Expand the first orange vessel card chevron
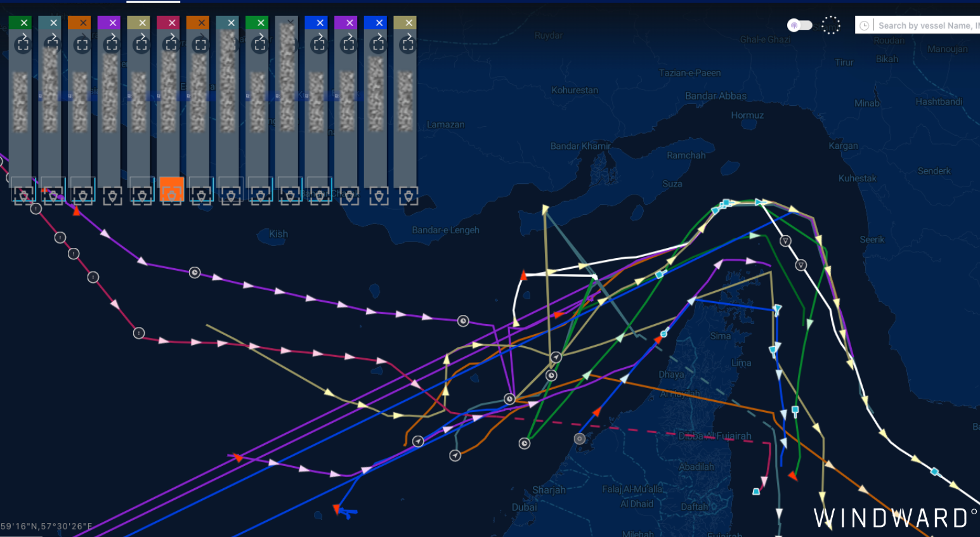This screenshot has height=537, width=980. pyautogui.click(x=83, y=36)
